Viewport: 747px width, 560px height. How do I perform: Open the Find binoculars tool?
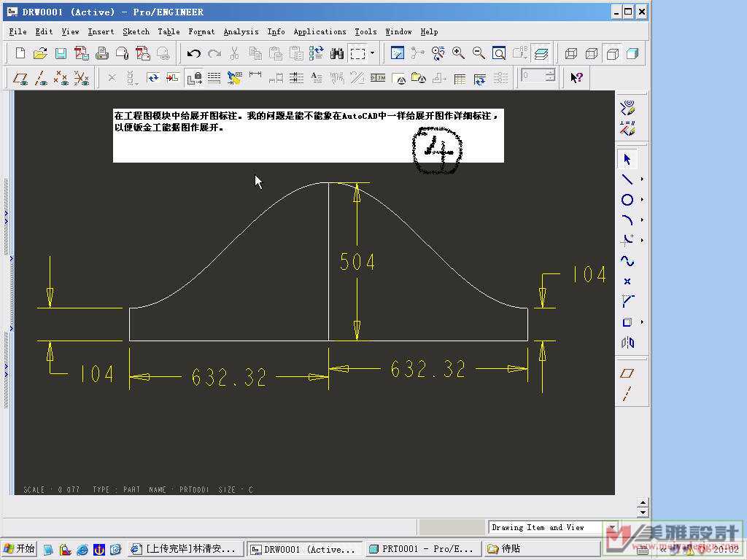coord(337,53)
